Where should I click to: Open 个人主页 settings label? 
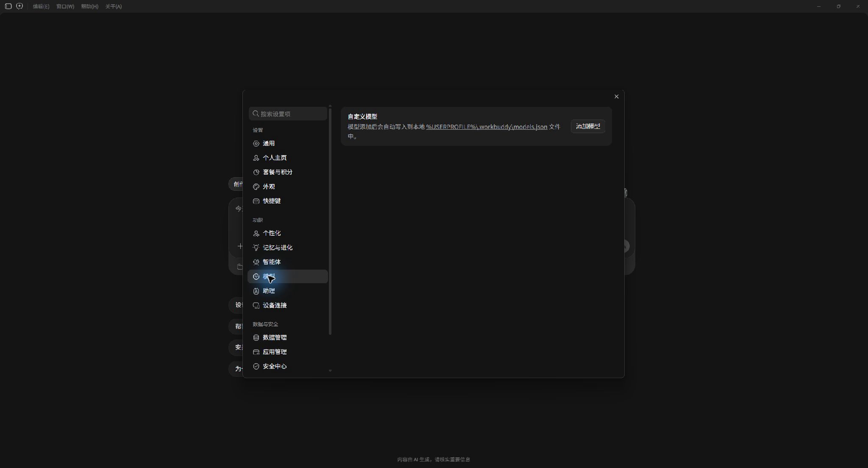pos(275,158)
